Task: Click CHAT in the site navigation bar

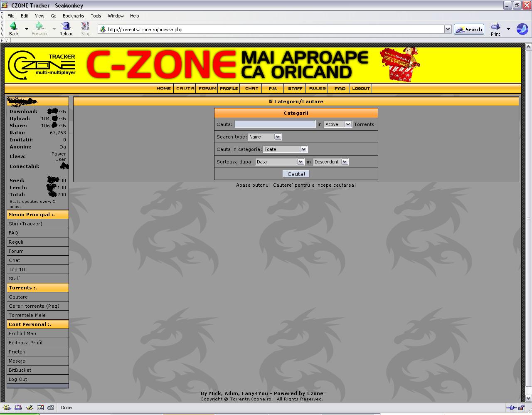Action: 252,89
